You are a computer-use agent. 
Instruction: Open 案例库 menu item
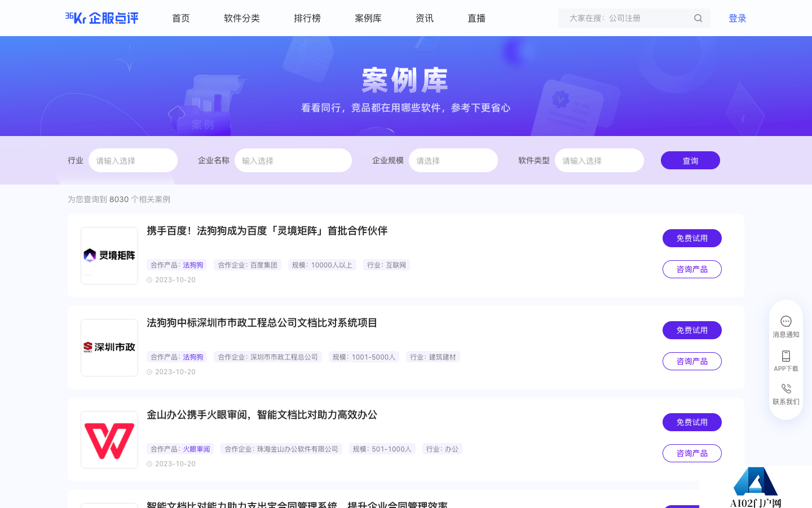pyautogui.click(x=368, y=18)
